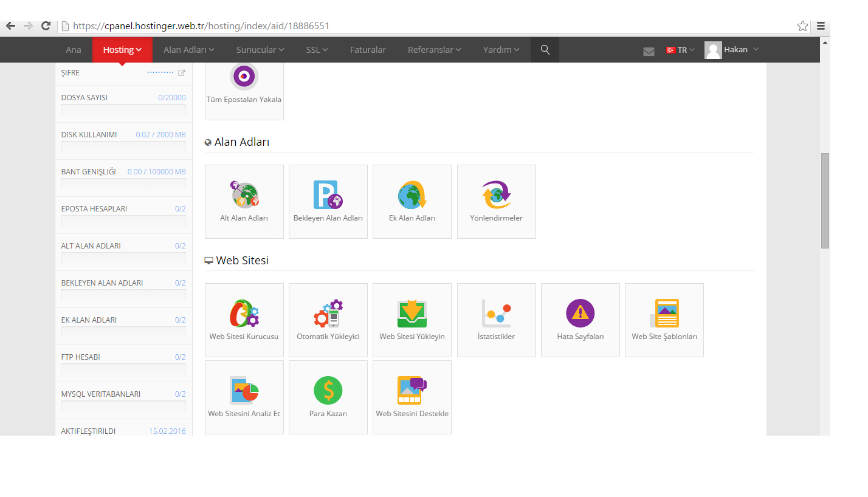Click BANT GENİŞLİĞİ progress bar
This screenshot has height=497, width=868.
point(123,184)
